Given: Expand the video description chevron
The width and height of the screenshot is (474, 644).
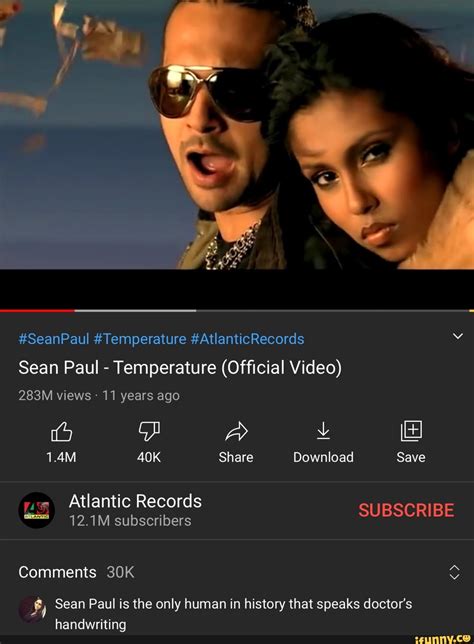Looking at the screenshot, I should pyautogui.click(x=458, y=336).
